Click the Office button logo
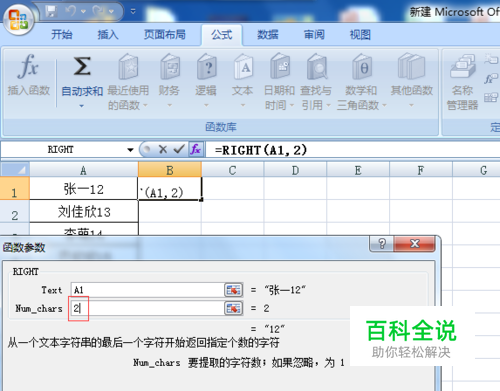This screenshot has height=391, width=500. [x=18, y=20]
